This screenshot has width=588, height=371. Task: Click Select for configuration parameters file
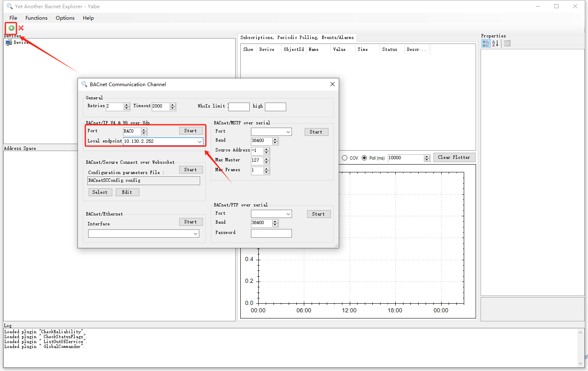[100, 192]
